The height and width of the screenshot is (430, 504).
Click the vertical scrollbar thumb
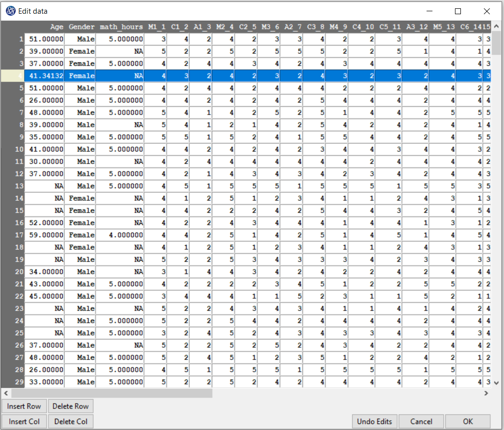click(497, 43)
